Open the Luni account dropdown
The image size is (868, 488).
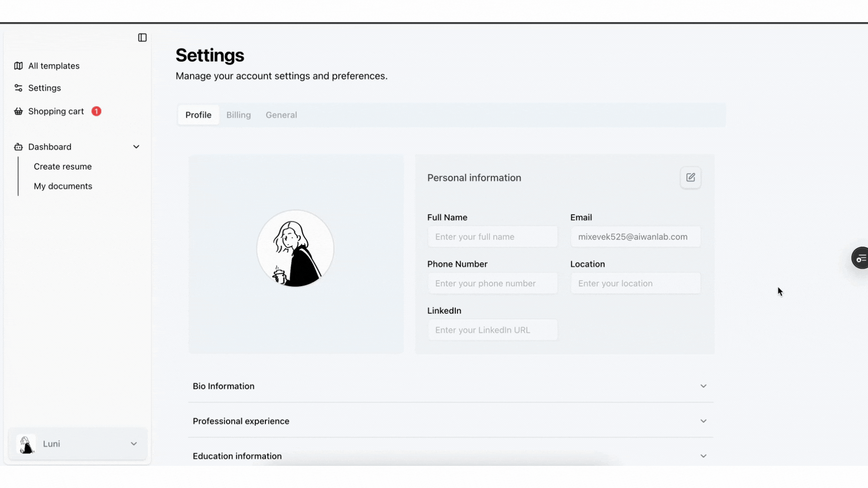(134, 444)
